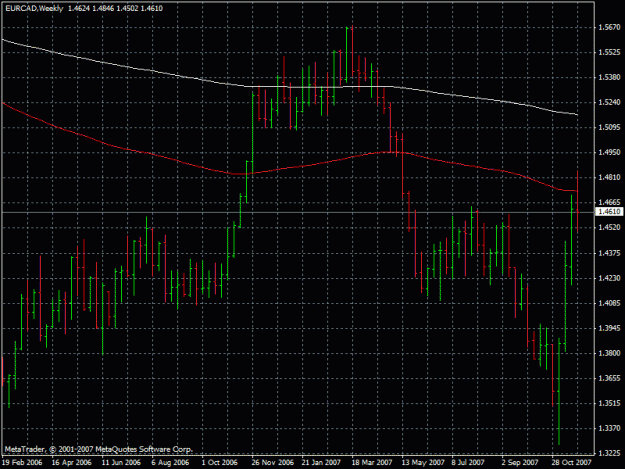Click the 21 Jan 2007 date label

321,463
